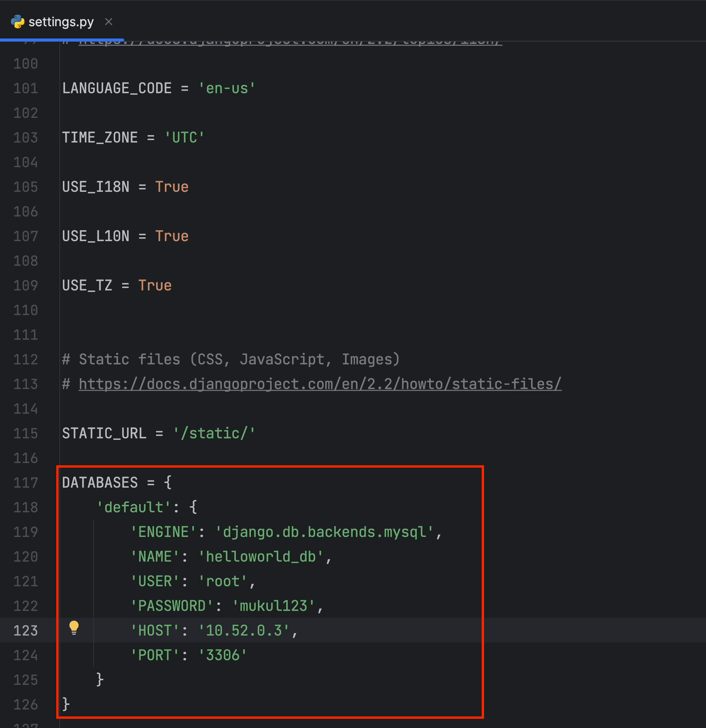Select the settings.py tab
Viewport: 706px width, 728px height.
pos(61,22)
